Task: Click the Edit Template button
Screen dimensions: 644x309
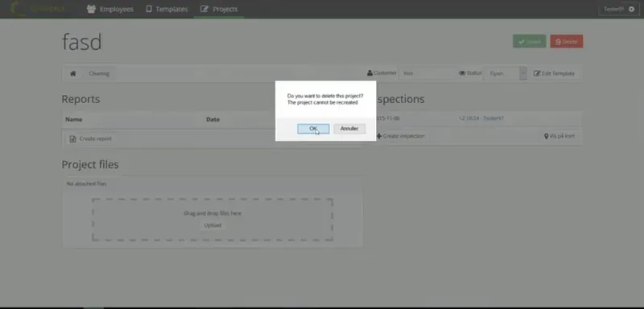Action: [554, 73]
